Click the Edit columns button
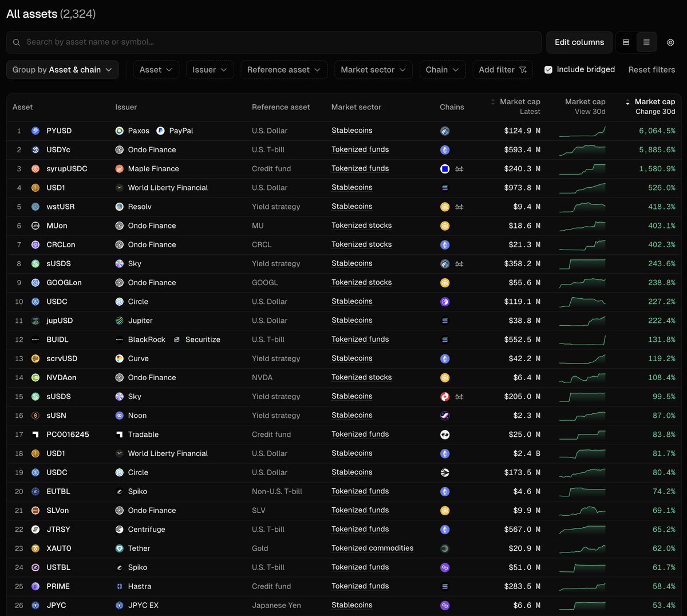The image size is (687, 616). click(x=579, y=42)
